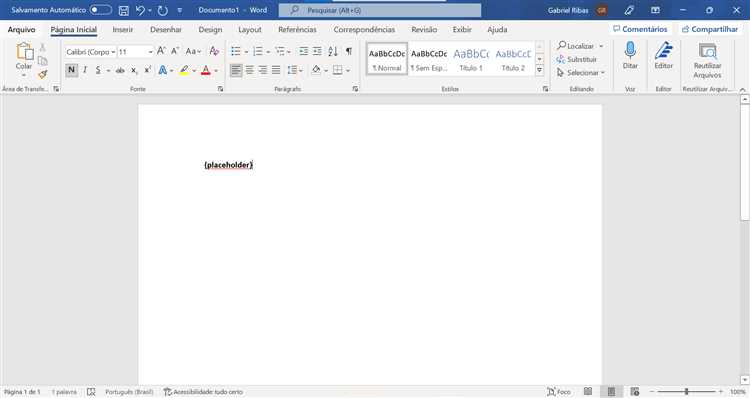The height and width of the screenshot is (398, 750).
Task: Click the Português (Brasil) language indicator
Action: [129, 392]
